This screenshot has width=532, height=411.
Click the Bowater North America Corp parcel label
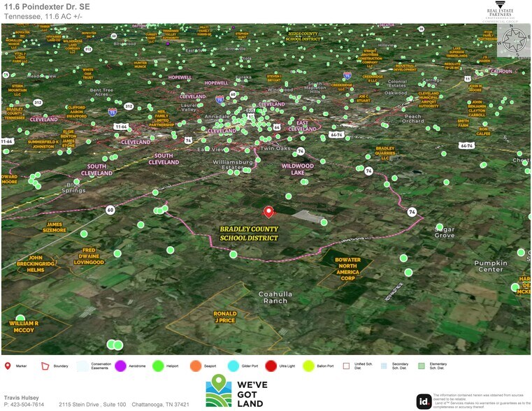click(x=348, y=268)
